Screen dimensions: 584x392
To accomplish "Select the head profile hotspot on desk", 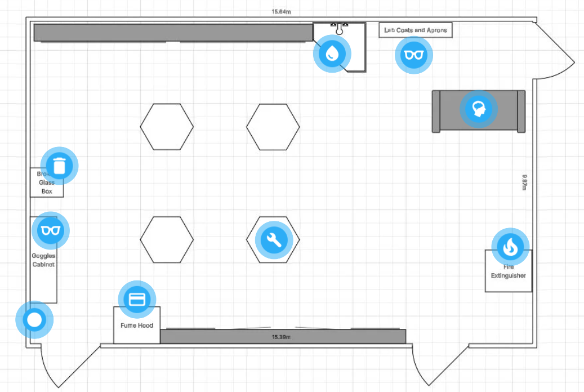I will 479,109.
